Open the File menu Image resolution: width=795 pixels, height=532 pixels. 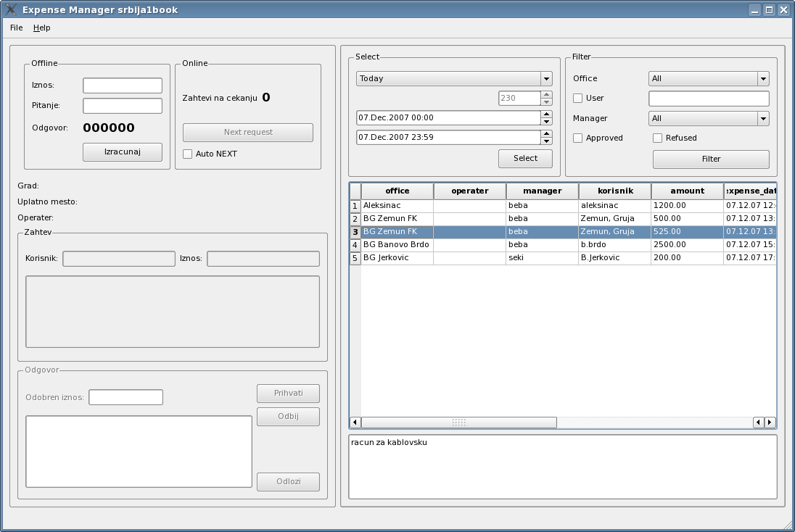pyautogui.click(x=17, y=28)
